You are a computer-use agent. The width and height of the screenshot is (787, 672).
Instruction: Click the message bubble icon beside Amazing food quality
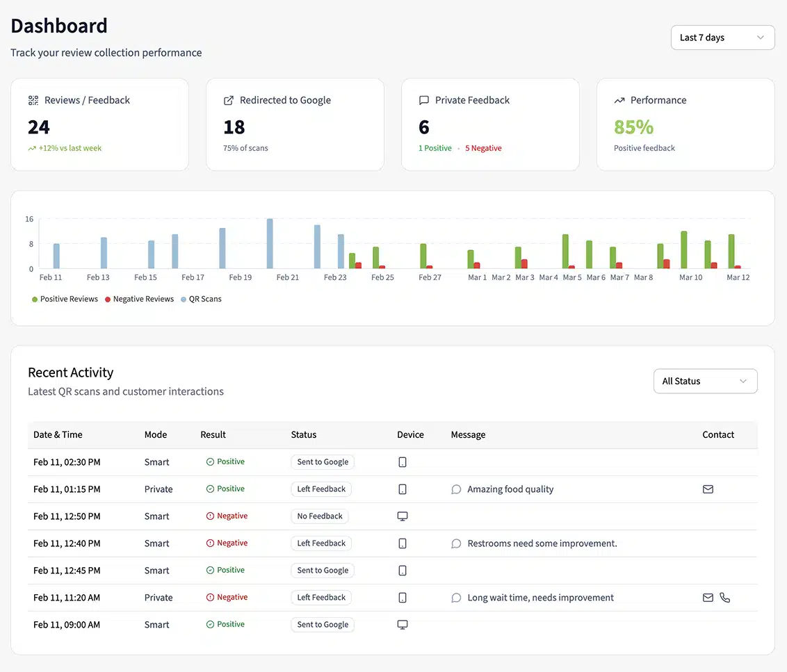pyautogui.click(x=456, y=489)
